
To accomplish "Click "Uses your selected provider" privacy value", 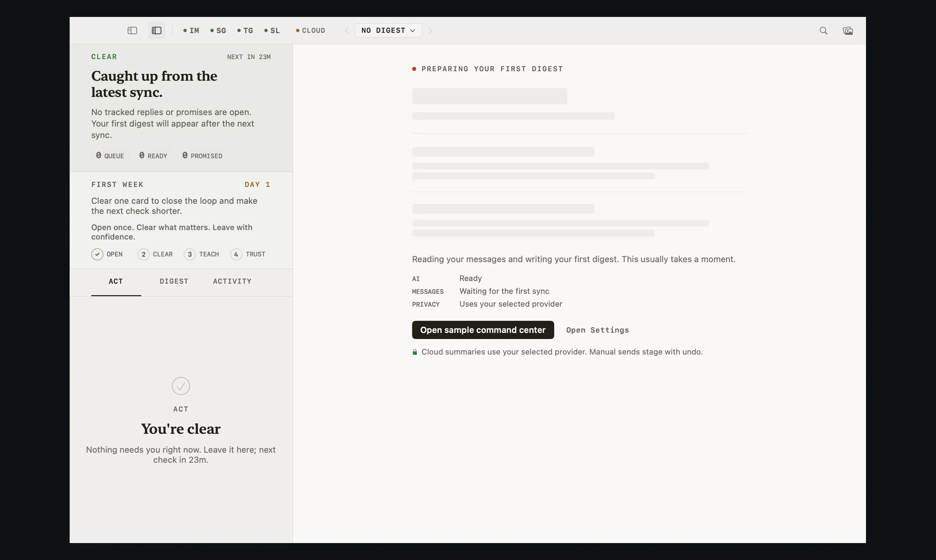I will tap(511, 304).
